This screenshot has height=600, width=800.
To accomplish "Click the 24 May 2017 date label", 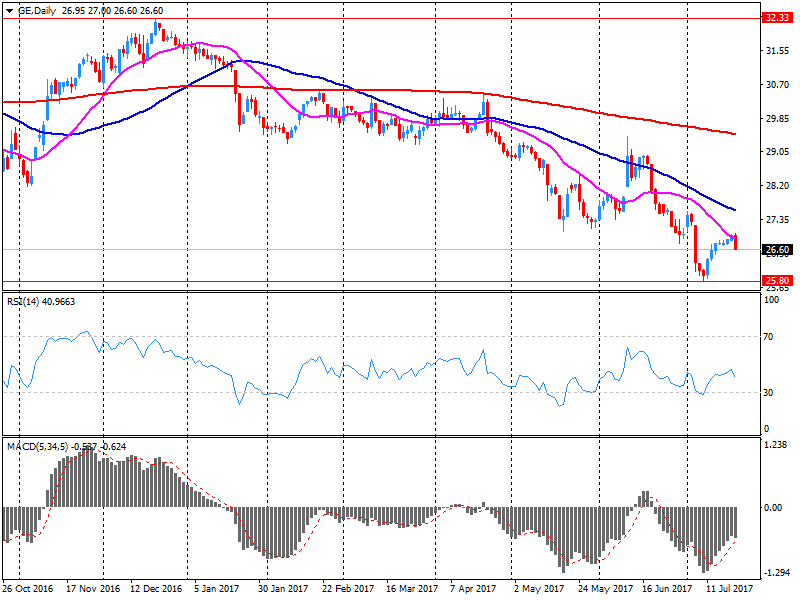I will tap(605, 589).
